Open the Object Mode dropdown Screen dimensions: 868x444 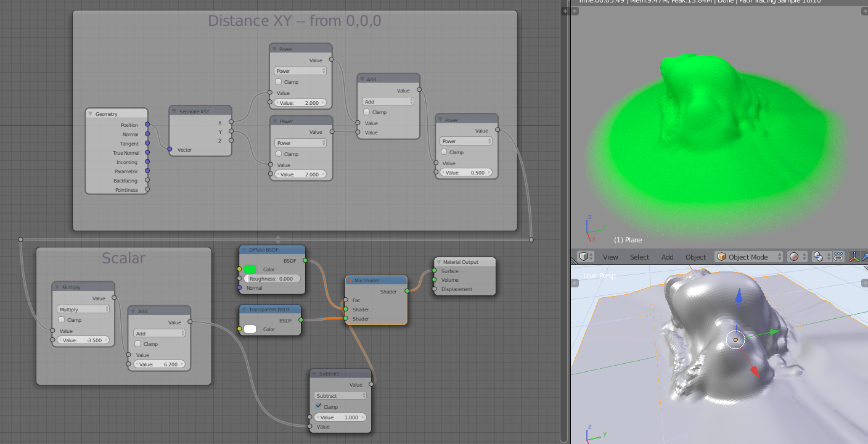(749, 257)
